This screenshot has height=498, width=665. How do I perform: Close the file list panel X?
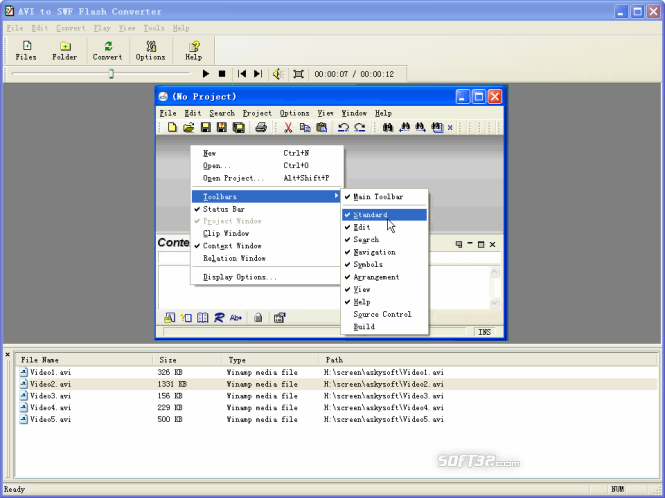point(8,355)
